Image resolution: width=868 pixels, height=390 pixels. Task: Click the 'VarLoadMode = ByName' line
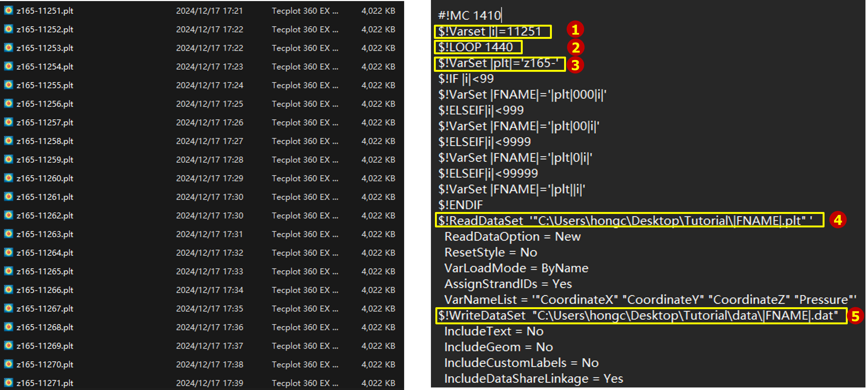pyautogui.click(x=516, y=268)
